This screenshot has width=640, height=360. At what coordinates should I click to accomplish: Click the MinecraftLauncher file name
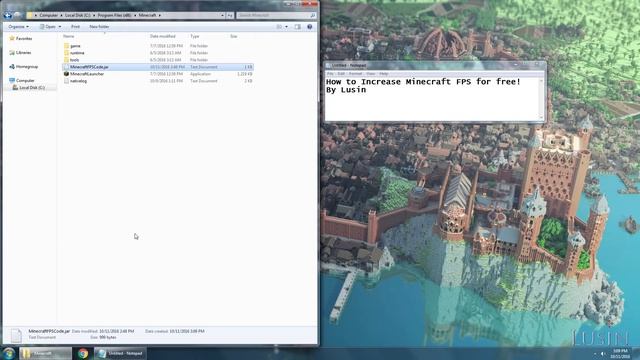click(x=87, y=74)
